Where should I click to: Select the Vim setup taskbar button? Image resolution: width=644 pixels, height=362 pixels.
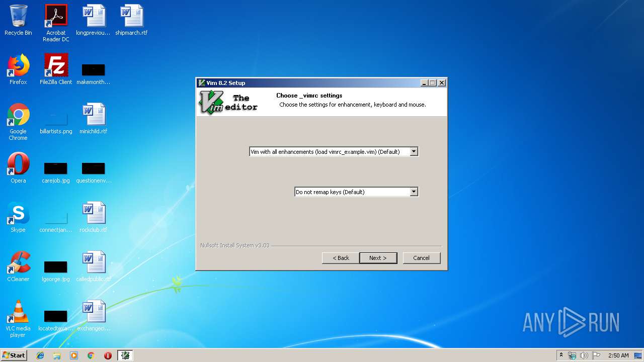(x=125, y=355)
